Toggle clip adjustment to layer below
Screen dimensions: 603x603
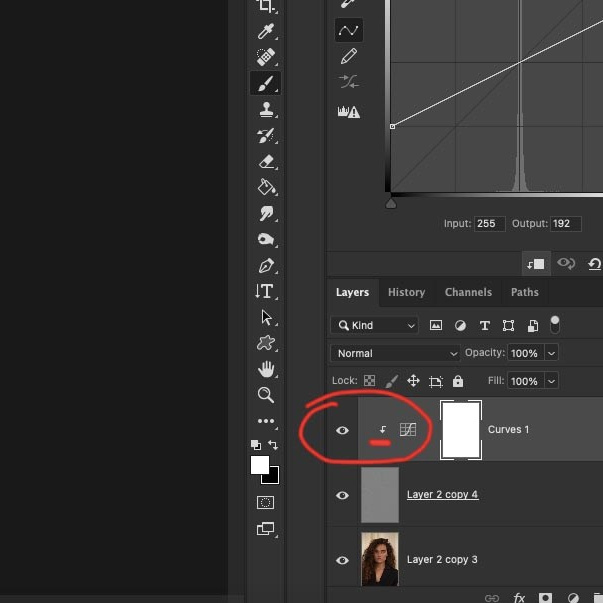(x=536, y=264)
